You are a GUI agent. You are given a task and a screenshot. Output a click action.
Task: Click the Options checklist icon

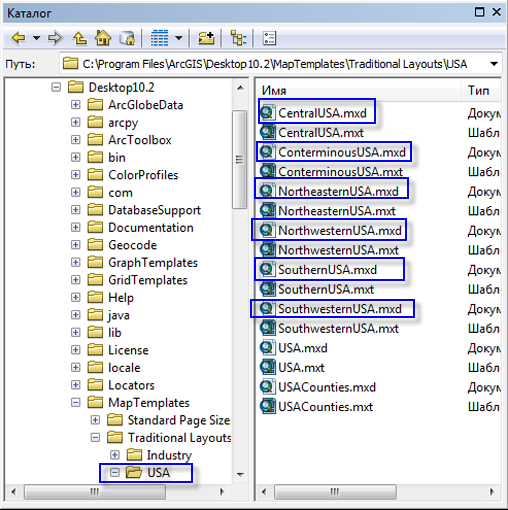point(269,38)
